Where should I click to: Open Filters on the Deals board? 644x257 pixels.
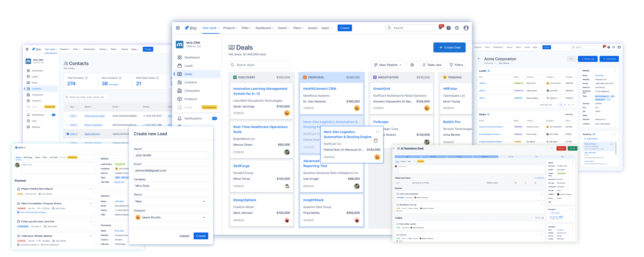(x=456, y=65)
